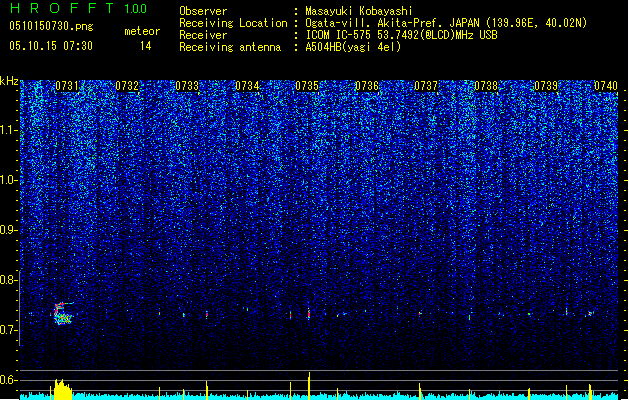Click the name Masayuki Kobayashi
629x400 pixels.
(x=359, y=11)
